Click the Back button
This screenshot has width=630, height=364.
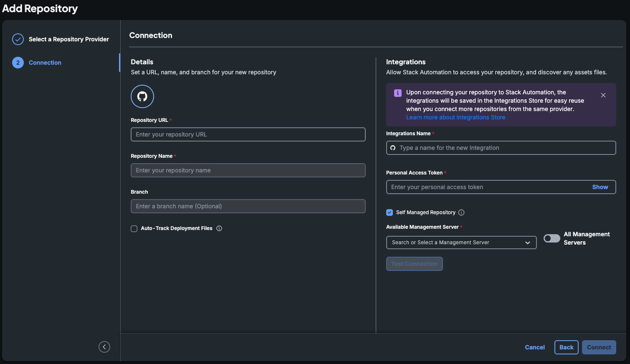click(567, 347)
